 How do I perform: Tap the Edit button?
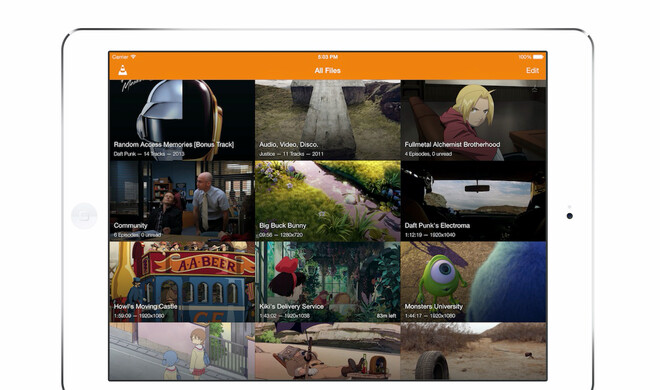point(532,71)
